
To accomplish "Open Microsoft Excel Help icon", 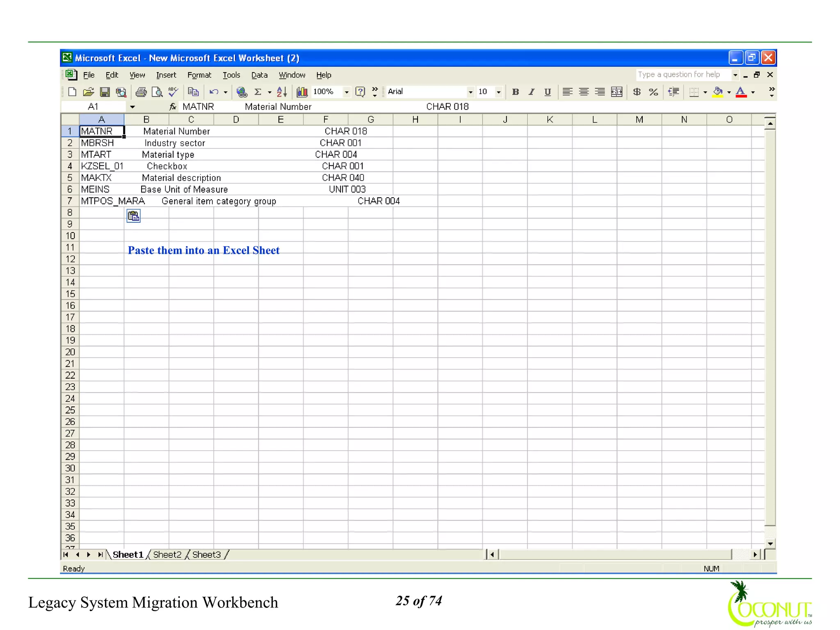I will (x=360, y=92).
